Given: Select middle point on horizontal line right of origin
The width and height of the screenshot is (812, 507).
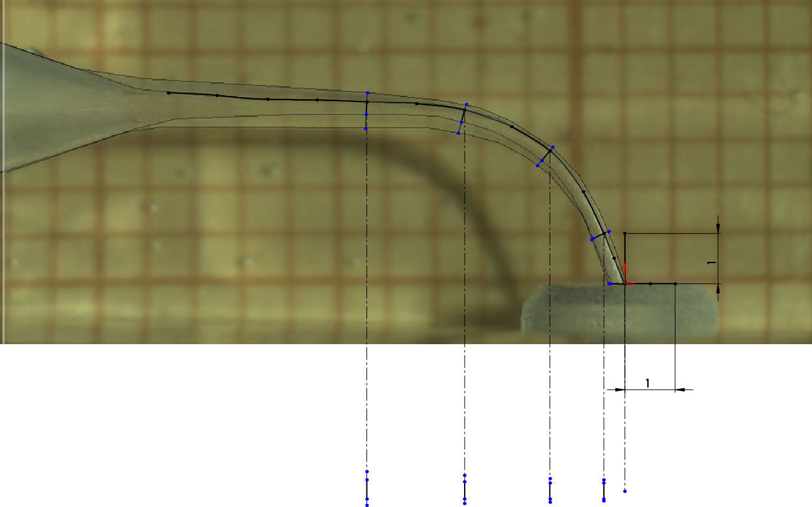Looking at the screenshot, I should 650,284.
